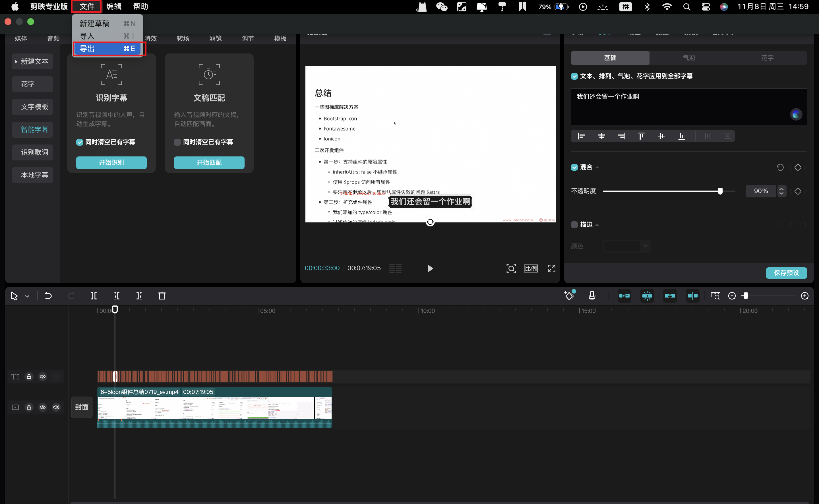This screenshot has height=504, width=819.
Task: Click the reset arrow for 混合 section
Action: coord(780,167)
